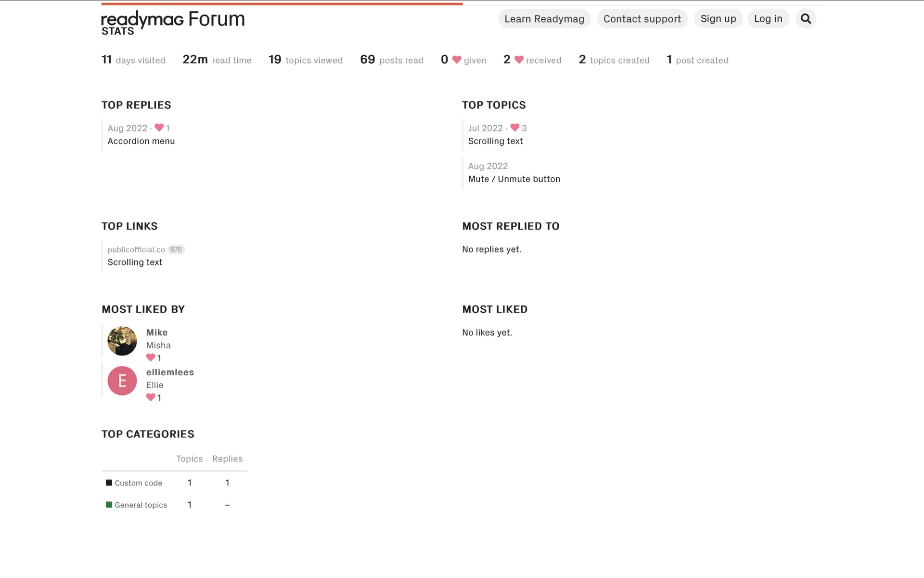Click the Sign up button
924x578 pixels.
[x=718, y=19]
